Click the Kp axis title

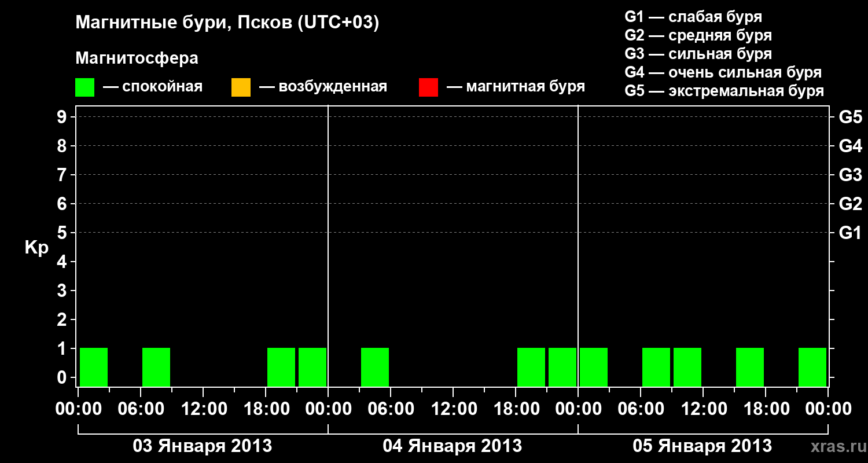click(36, 248)
